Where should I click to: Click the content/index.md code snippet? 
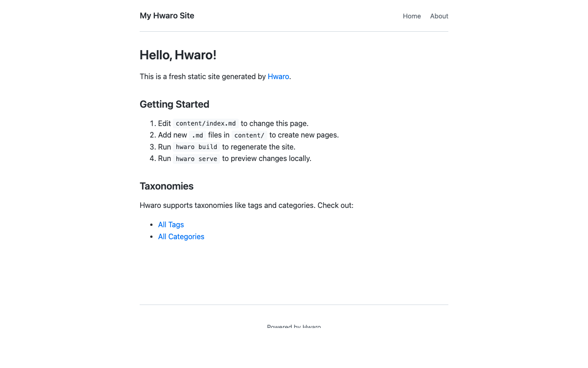tap(206, 123)
